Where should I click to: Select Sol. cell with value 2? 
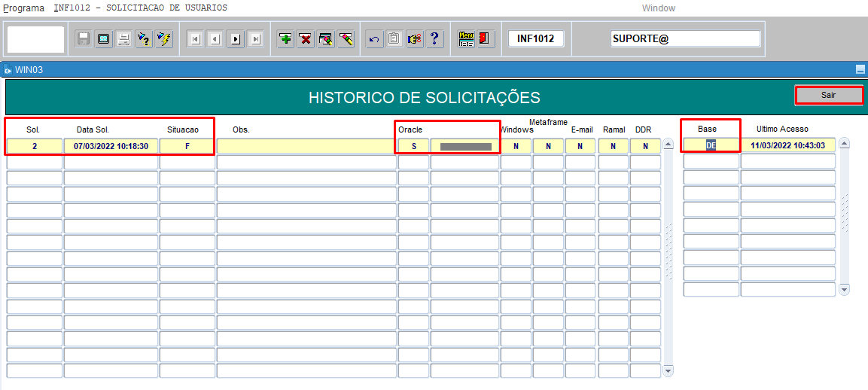click(35, 146)
